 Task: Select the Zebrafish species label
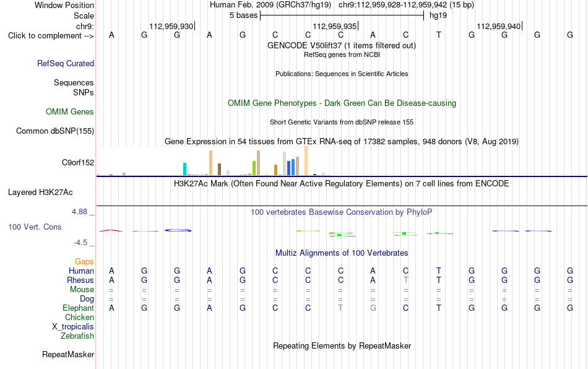77,336
